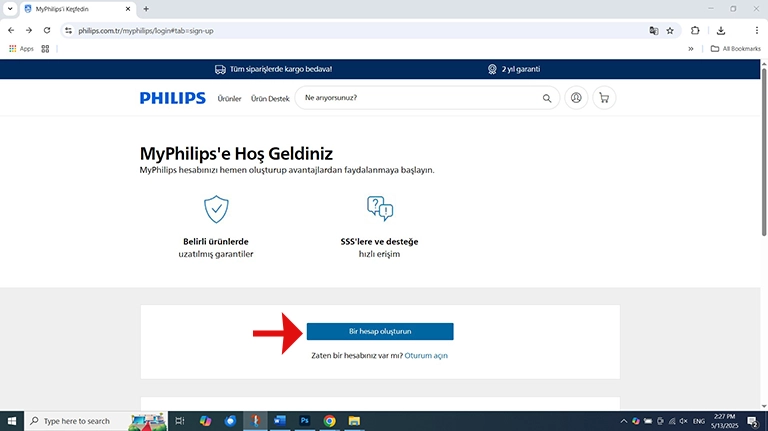
Task: Click the MyPhilips'e Hoş Geldiniz heading
Action: coord(236,153)
